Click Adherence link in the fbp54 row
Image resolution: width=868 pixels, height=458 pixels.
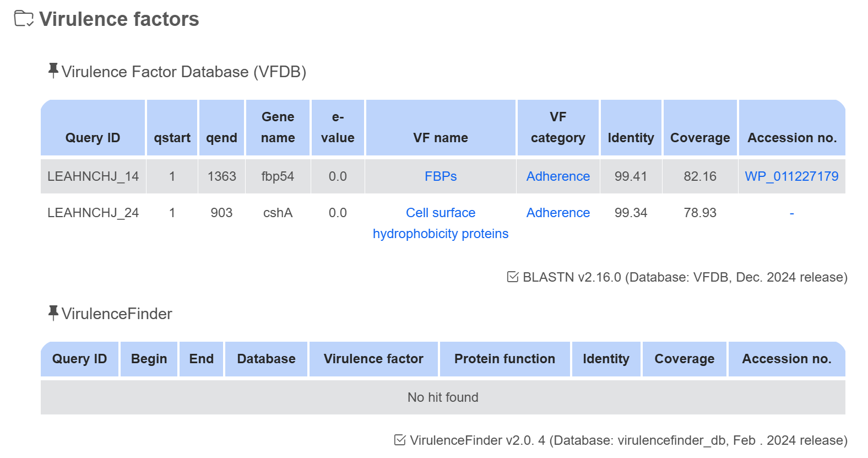pyautogui.click(x=557, y=176)
